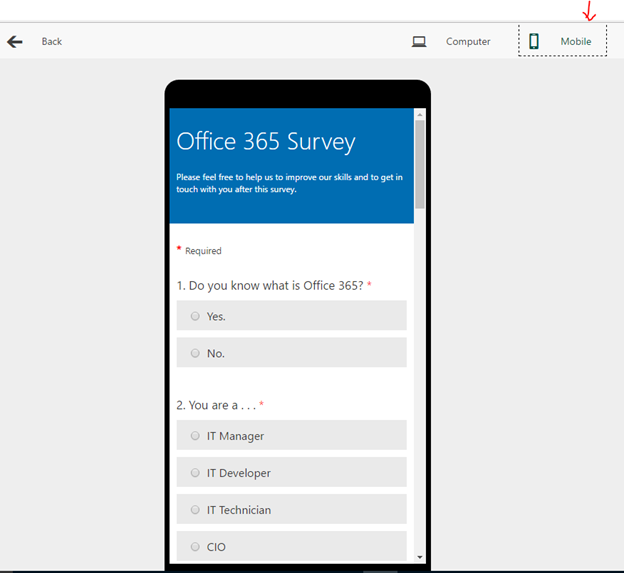Choose IT Technician radio option
This screenshot has height=573, width=624.
[x=195, y=510]
